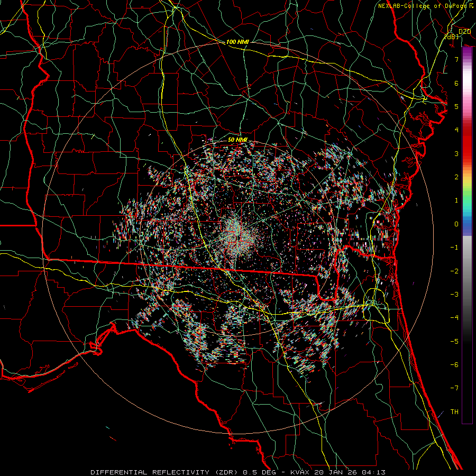
Task: Click the 7 value on color scale
Action: tap(456, 59)
